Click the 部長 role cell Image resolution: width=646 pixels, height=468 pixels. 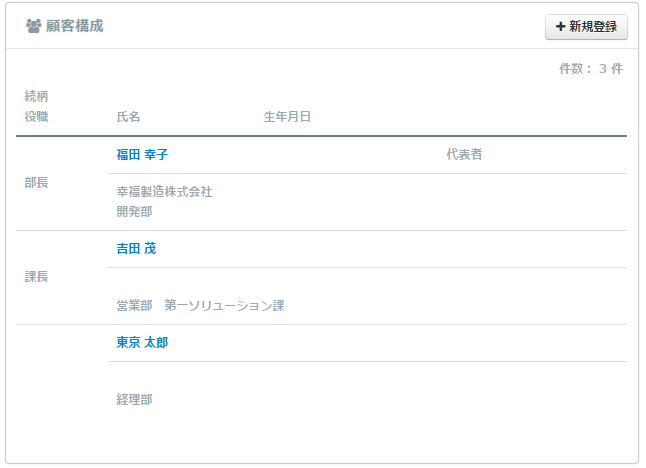click(x=36, y=183)
